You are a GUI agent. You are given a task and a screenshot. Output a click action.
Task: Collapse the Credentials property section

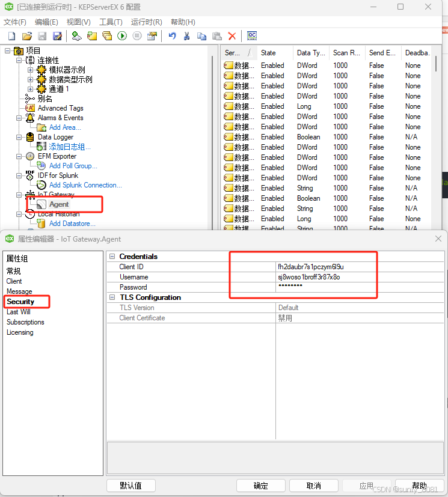(x=112, y=257)
